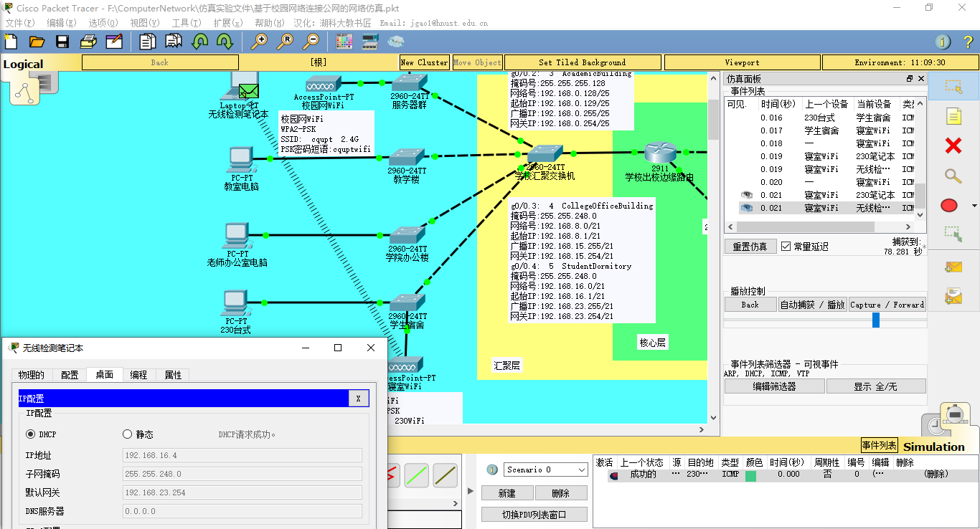Click the 重置仿真 button
Viewport: 980px width, 529px height.
click(x=750, y=246)
